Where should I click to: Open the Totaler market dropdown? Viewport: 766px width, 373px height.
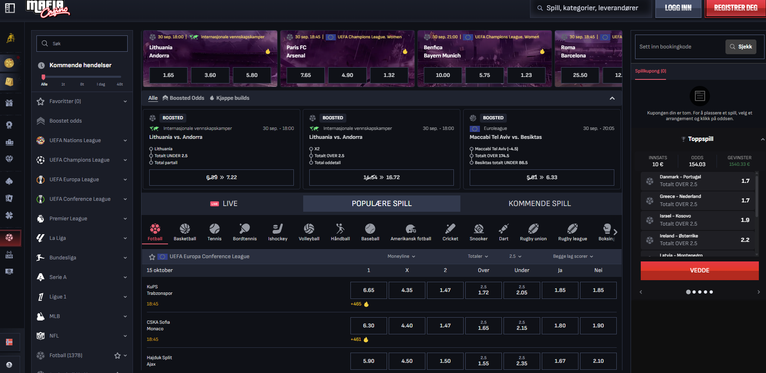(478, 256)
